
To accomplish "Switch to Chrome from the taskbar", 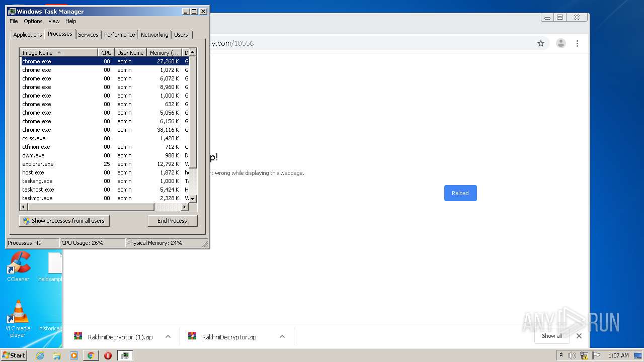I will pos(91,355).
